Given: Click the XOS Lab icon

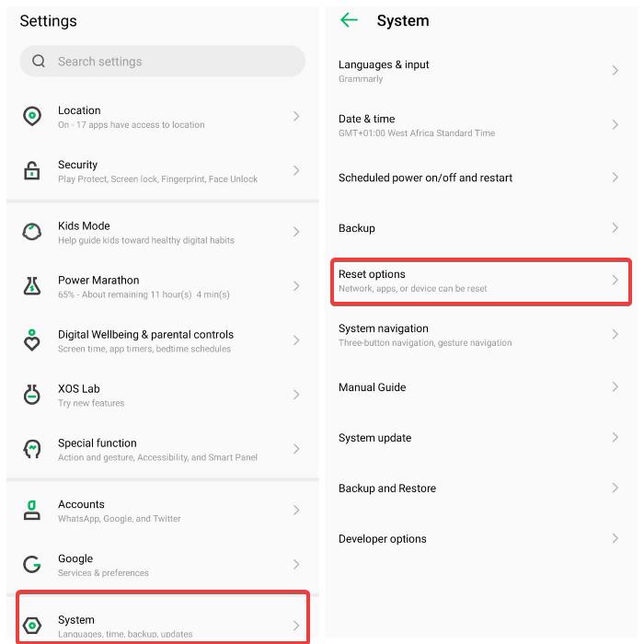Looking at the screenshot, I should tap(32, 395).
